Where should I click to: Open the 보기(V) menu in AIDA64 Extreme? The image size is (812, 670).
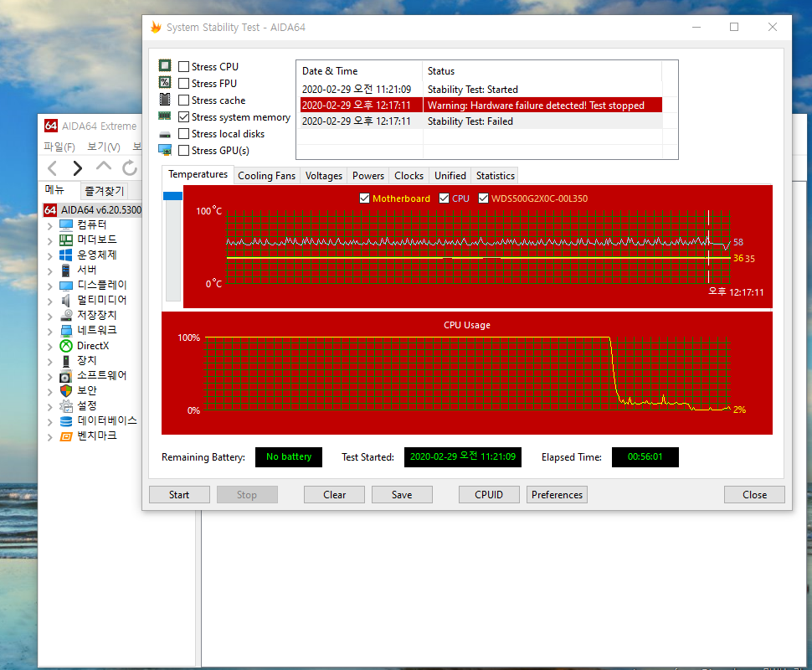pyautogui.click(x=104, y=147)
